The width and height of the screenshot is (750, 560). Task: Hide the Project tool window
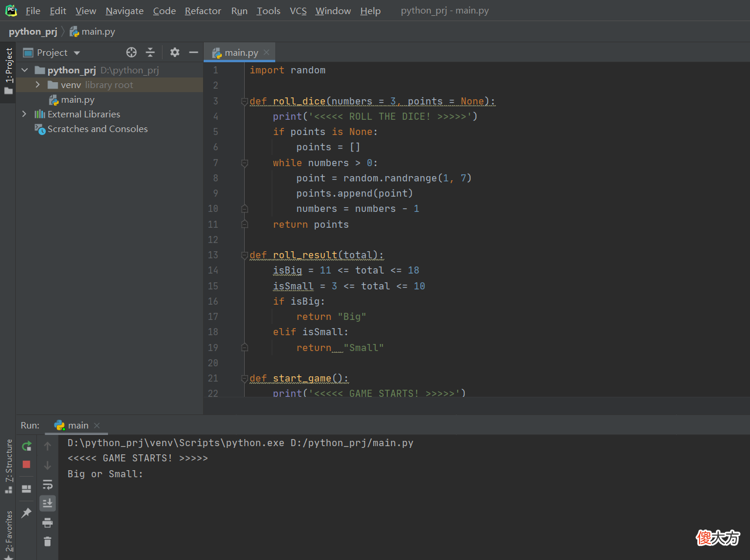(194, 52)
